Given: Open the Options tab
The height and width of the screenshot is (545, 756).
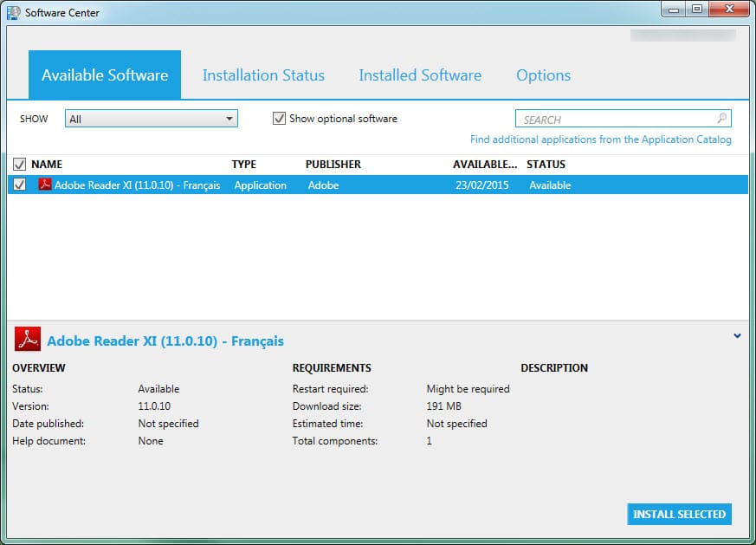Looking at the screenshot, I should pos(543,75).
